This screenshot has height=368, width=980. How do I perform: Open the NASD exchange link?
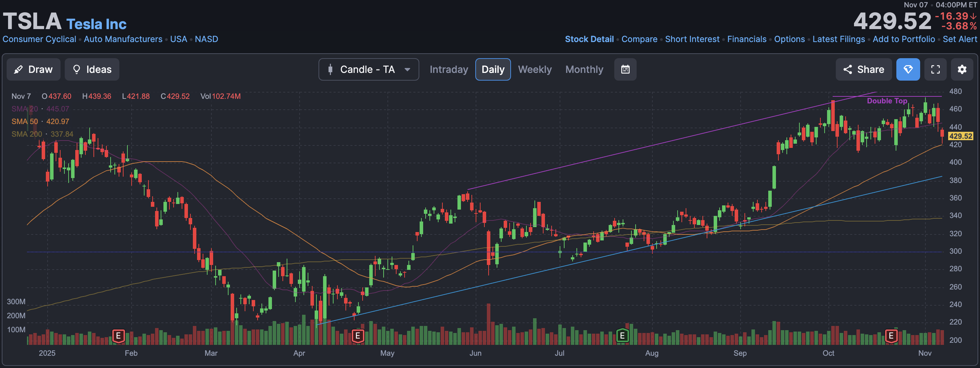point(206,39)
